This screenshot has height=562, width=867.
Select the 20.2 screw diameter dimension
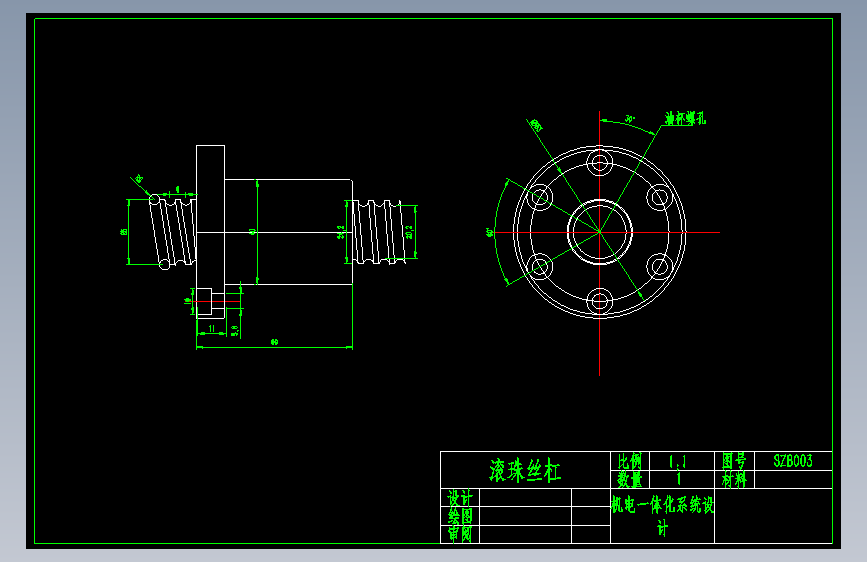pyautogui.click(x=409, y=232)
